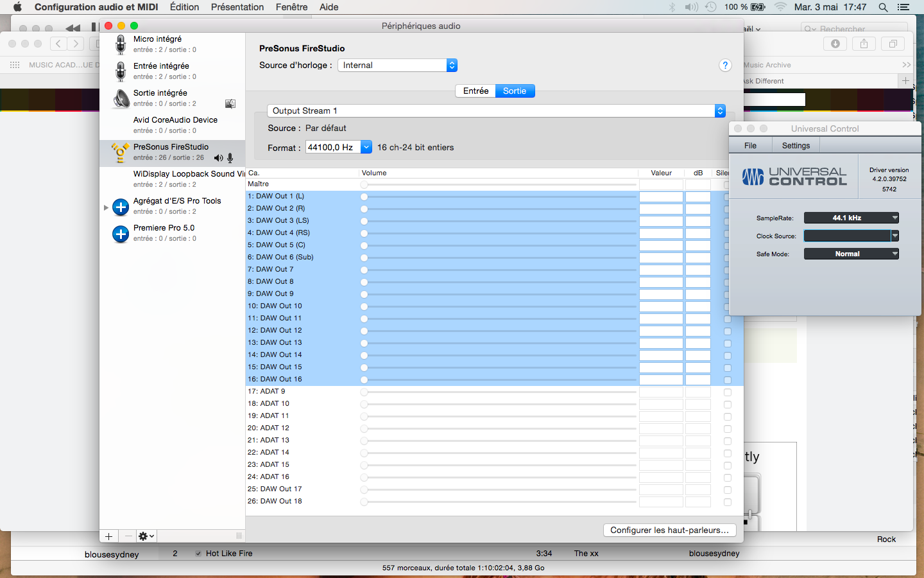Viewport: 924px width, 578px height.
Task: Open Spotlight search in the menu bar
Action: [883, 7]
